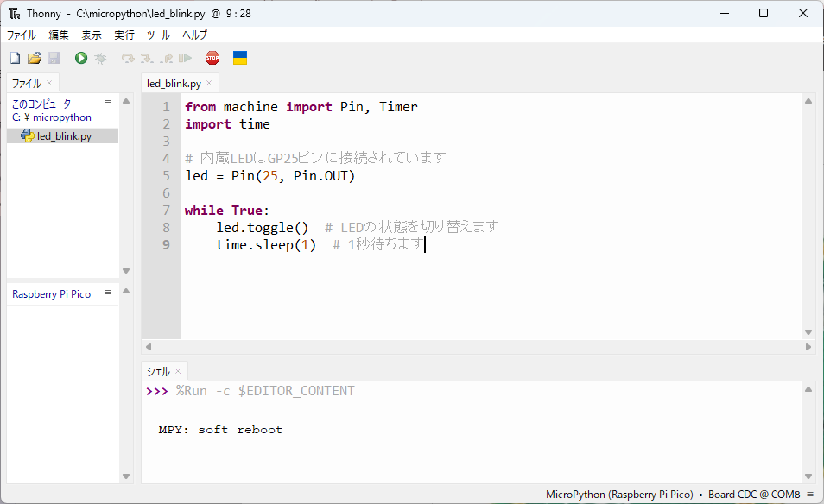
Task: Click the C: ¥ micropython path link
Action: [x=52, y=117]
